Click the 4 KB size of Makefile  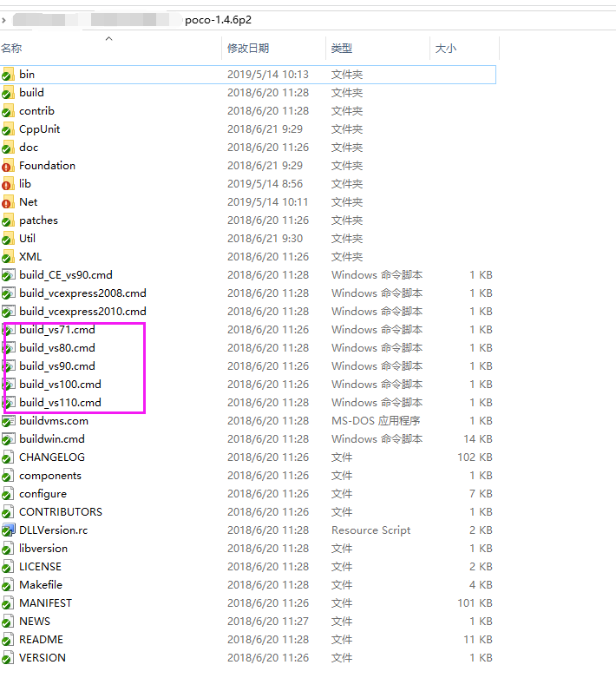click(482, 584)
